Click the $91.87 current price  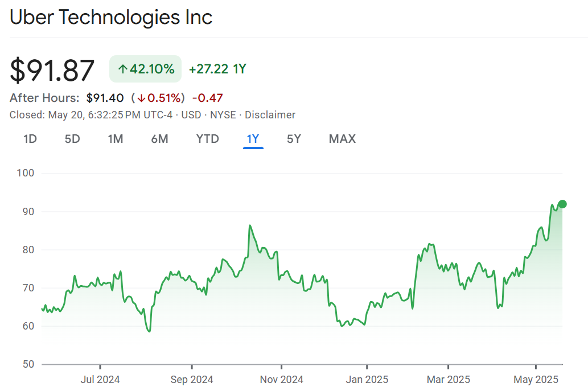click(x=52, y=70)
